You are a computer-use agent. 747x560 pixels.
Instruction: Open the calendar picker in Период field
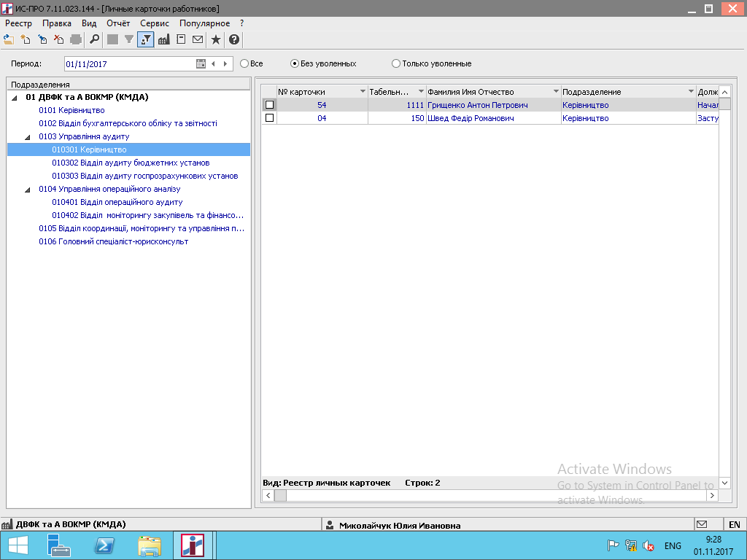point(201,63)
